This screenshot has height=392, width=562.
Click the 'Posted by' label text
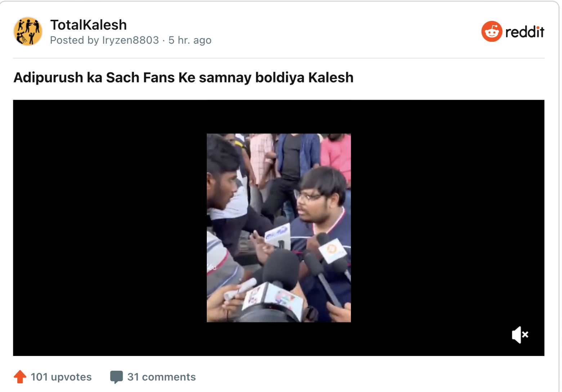(x=75, y=40)
